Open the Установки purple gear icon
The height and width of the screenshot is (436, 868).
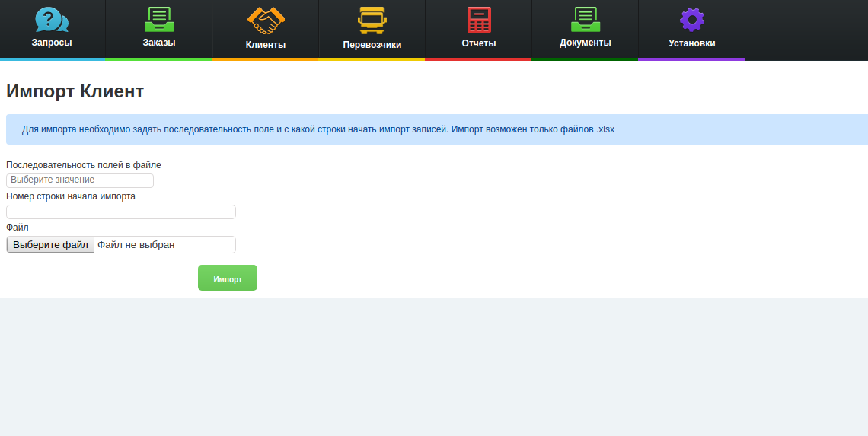[x=692, y=20]
